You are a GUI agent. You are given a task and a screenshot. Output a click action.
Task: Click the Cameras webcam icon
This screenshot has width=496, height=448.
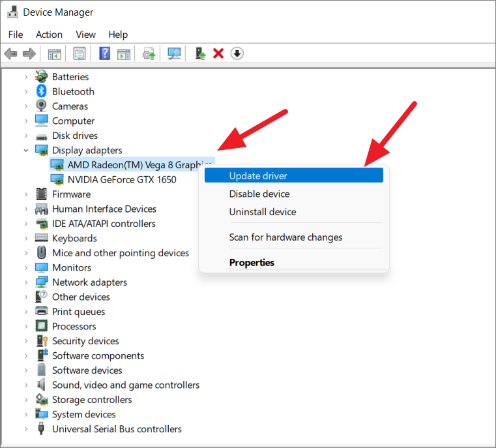tap(42, 106)
